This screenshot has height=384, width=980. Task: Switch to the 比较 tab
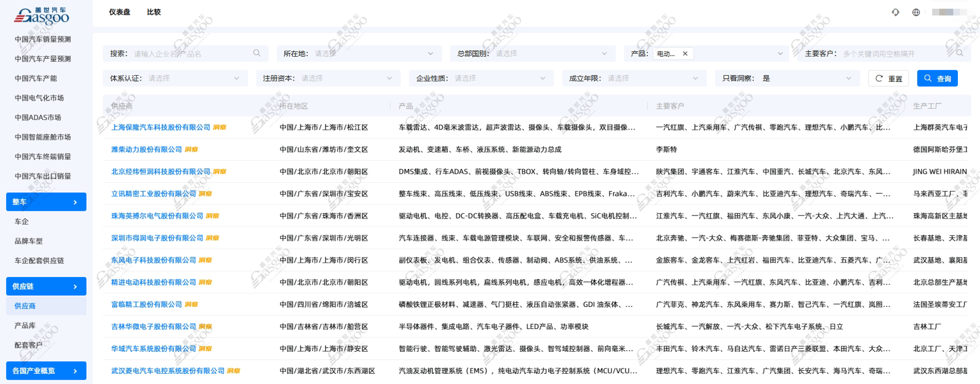(154, 12)
